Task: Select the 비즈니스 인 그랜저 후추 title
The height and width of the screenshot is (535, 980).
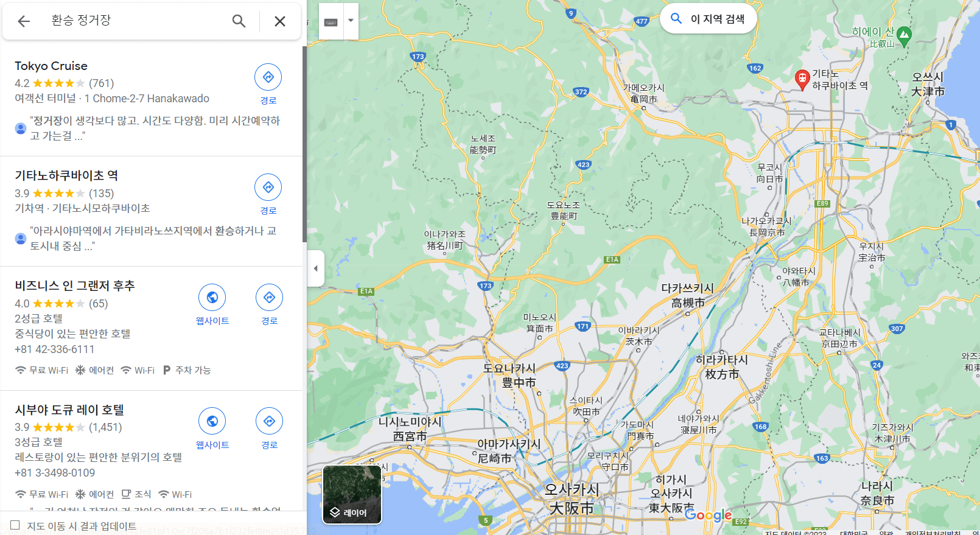Action: coord(75,285)
